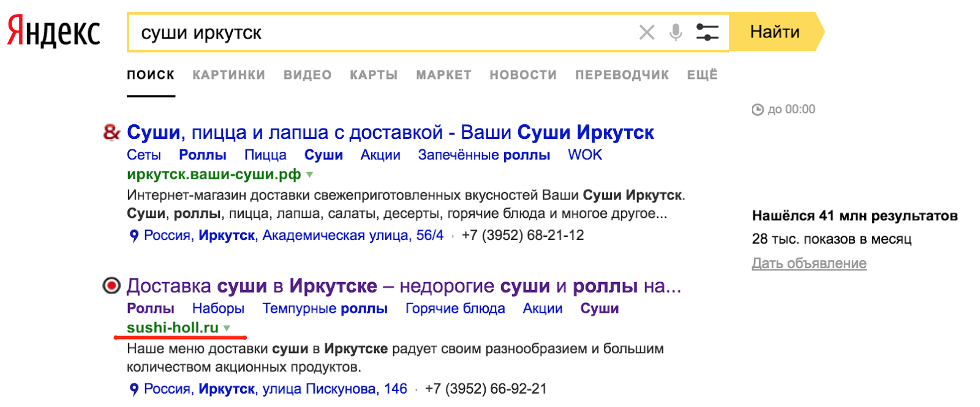980x407 pixels.
Task: Open the Горячие блюда sitelink
Action: [455, 308]
